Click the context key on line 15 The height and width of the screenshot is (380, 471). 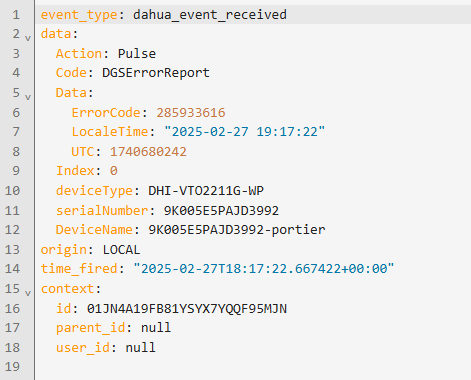(67, 289)
